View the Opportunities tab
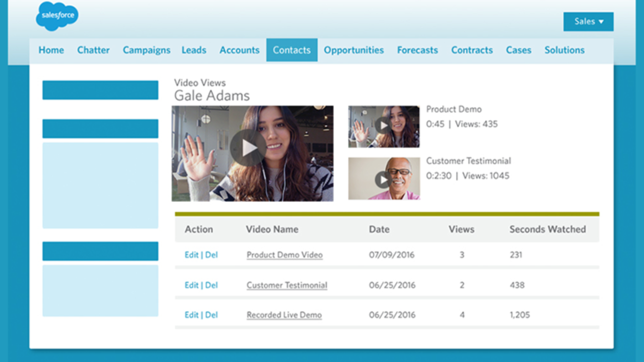Screen dimensions: 644x362 point(353,50)
